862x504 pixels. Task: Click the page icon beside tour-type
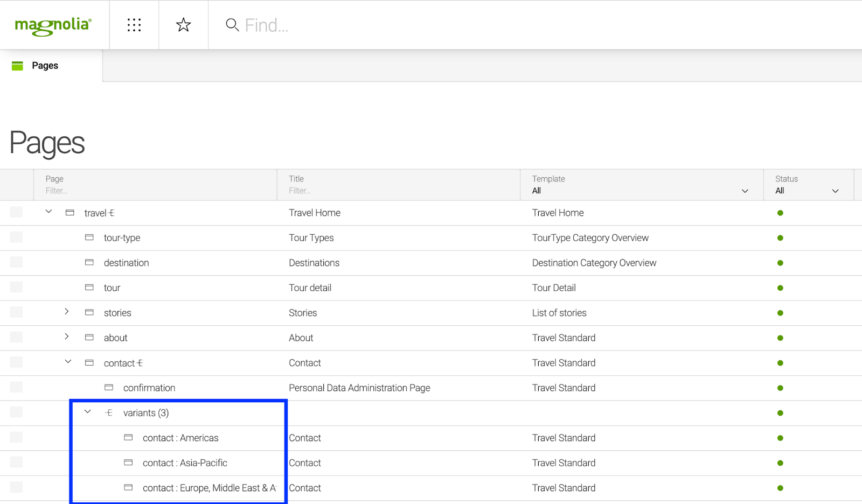(89, 237)
